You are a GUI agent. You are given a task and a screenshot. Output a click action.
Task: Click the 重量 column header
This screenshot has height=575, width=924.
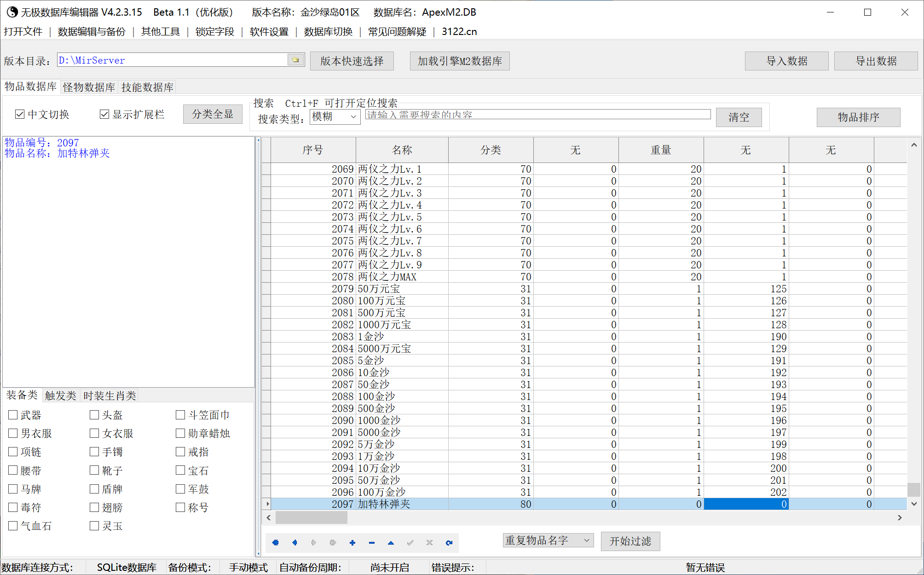(661, 150)
